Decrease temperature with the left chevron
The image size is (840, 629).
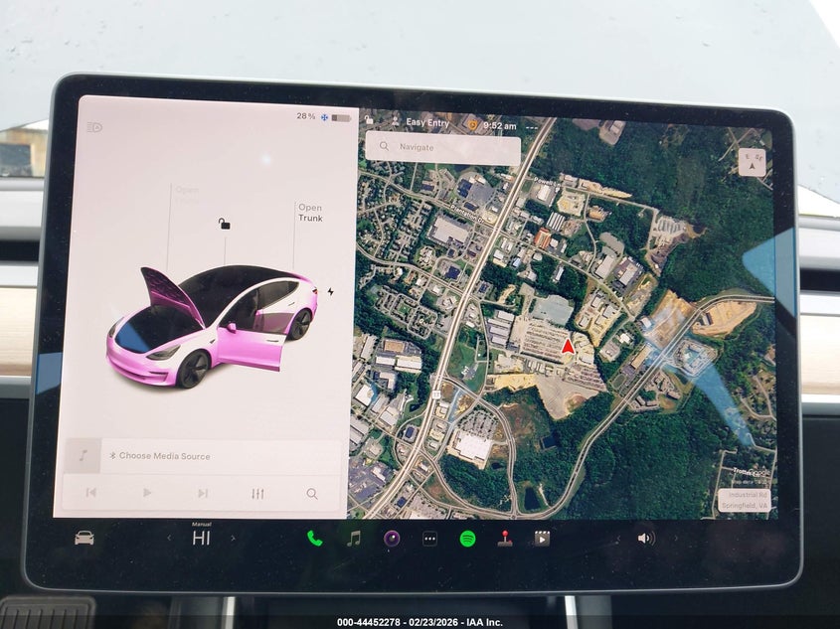pos(168,539)
